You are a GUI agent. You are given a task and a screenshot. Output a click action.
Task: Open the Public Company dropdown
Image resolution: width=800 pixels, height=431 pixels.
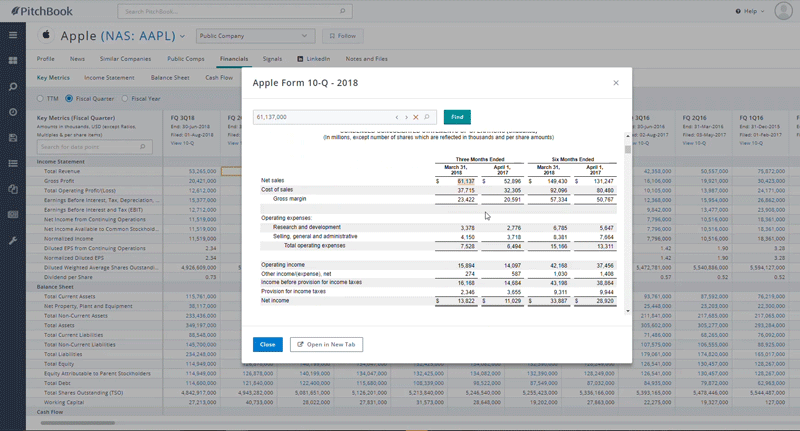click(254, 36)
